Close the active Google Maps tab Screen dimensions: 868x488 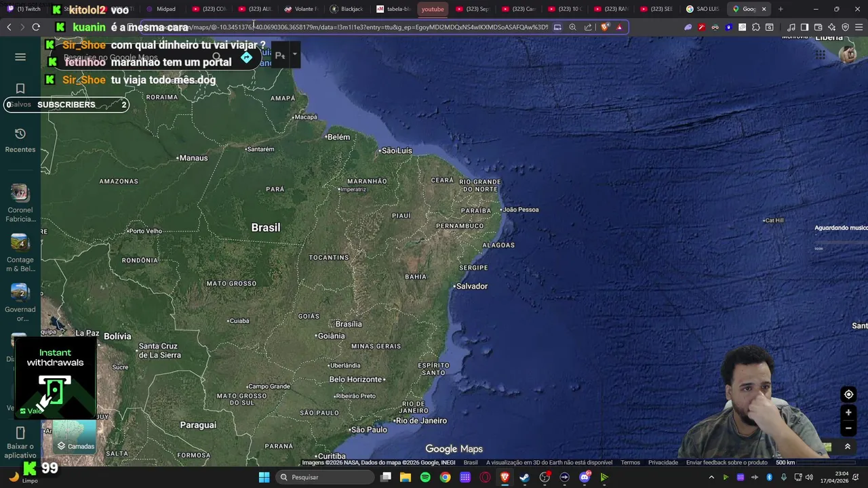pos(764,9)
